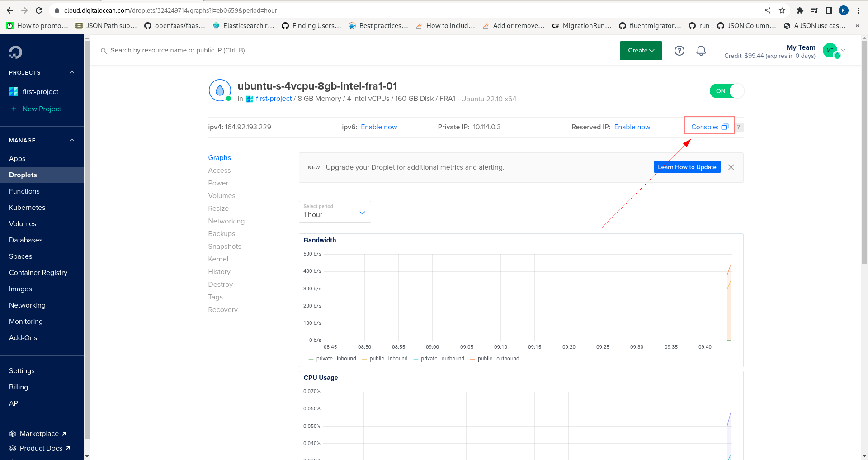Open the help question mark icon

pos(679,51)
